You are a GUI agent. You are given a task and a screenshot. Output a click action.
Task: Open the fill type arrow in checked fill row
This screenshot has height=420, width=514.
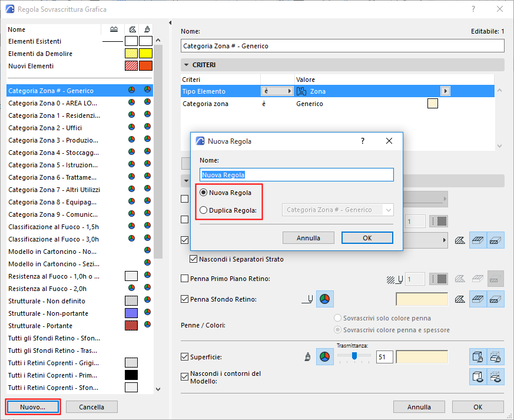point(445,240)
